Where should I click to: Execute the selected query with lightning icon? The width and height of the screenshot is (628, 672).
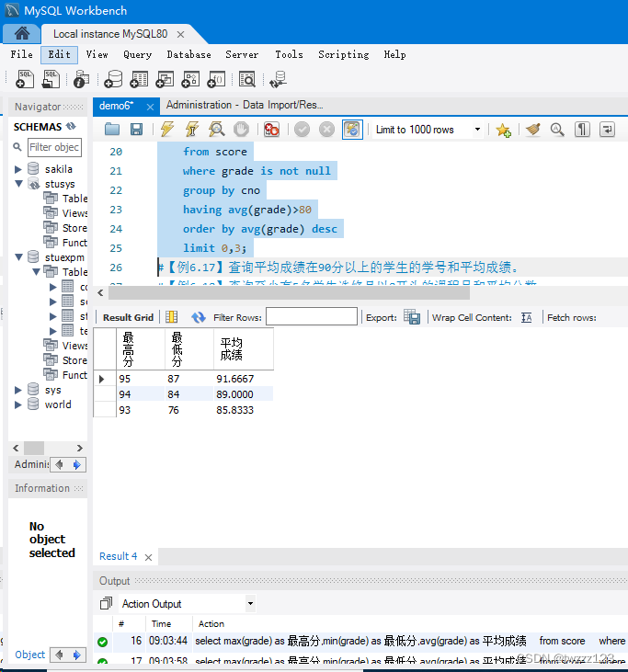point(166,129)
